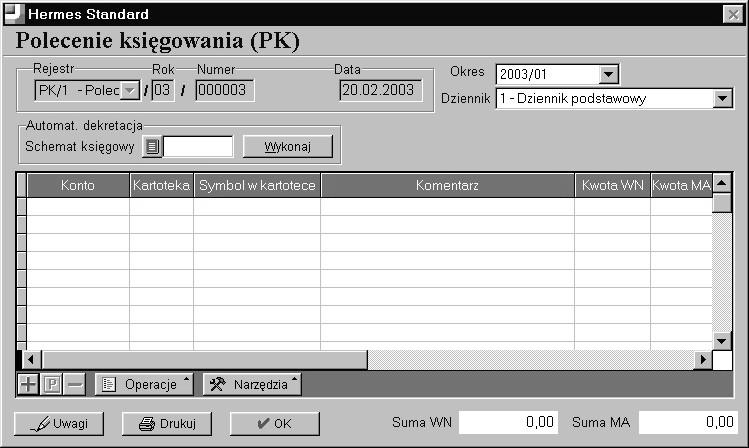Click the horizontal scrollbar thumb
Screen dimensions: 749x448
coord(204,360)
